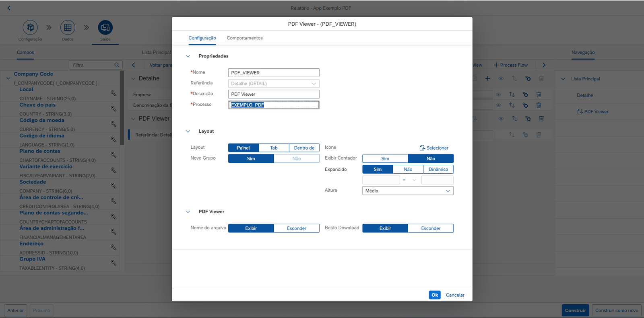Click the reorder arrows in the Empresa row
Viewport: 644px width, 318px height.
[x=512, y=94]
